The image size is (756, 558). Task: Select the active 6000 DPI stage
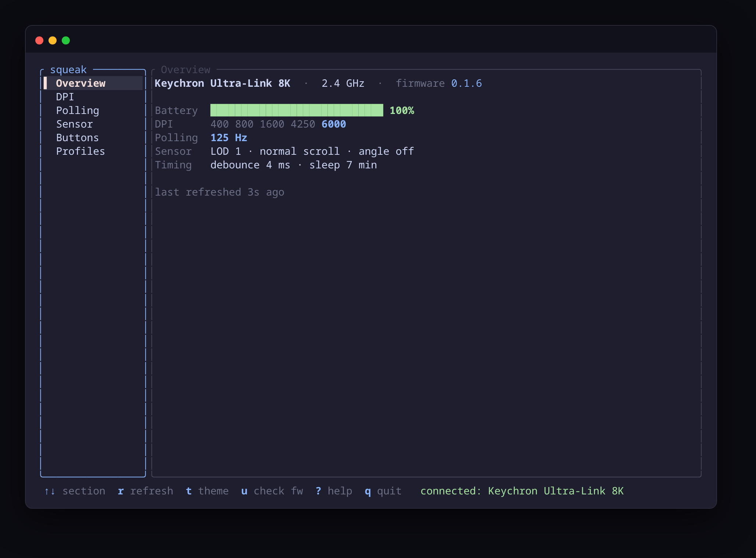coord(334,124)
